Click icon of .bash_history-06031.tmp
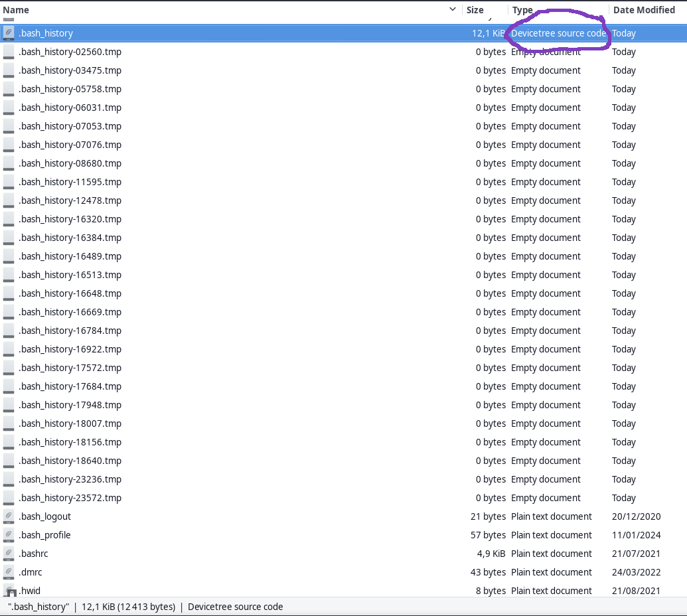687x616 pixels. pyautogui.click(x=9, y=108)
